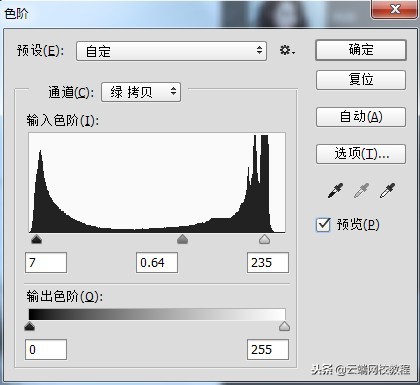The width and height of the screenshot is (420, 385).
Task: Select the gray point eyedropper
Action: [361, 190]
